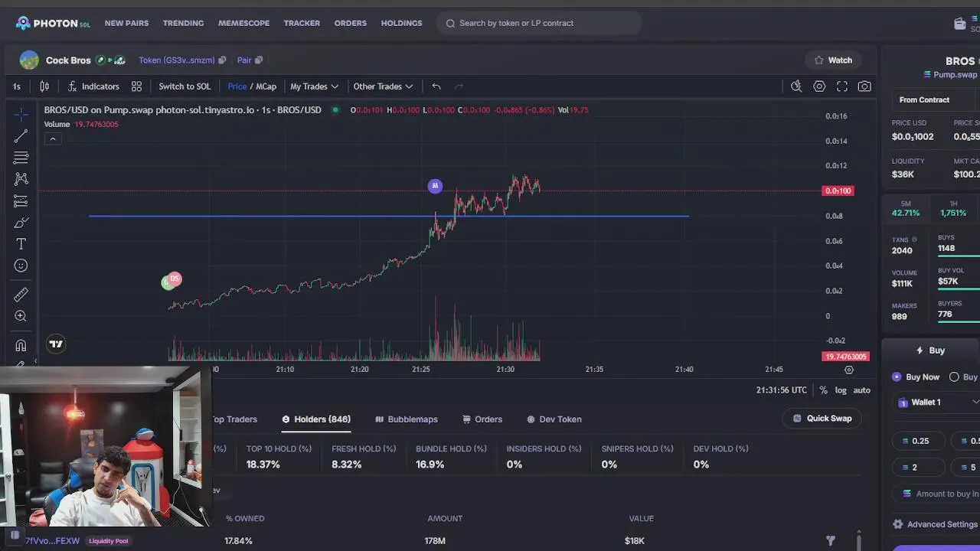Choose 2 SOL buy amount
Image resolution: width=980 pixels, height=551 pixels.
(x=920, y=467)
